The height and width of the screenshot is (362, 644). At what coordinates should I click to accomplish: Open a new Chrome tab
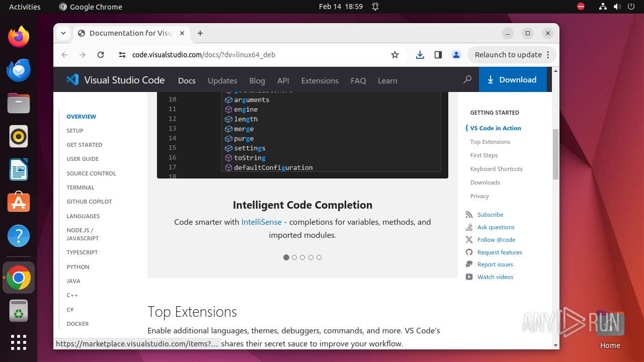coord(200,33)
